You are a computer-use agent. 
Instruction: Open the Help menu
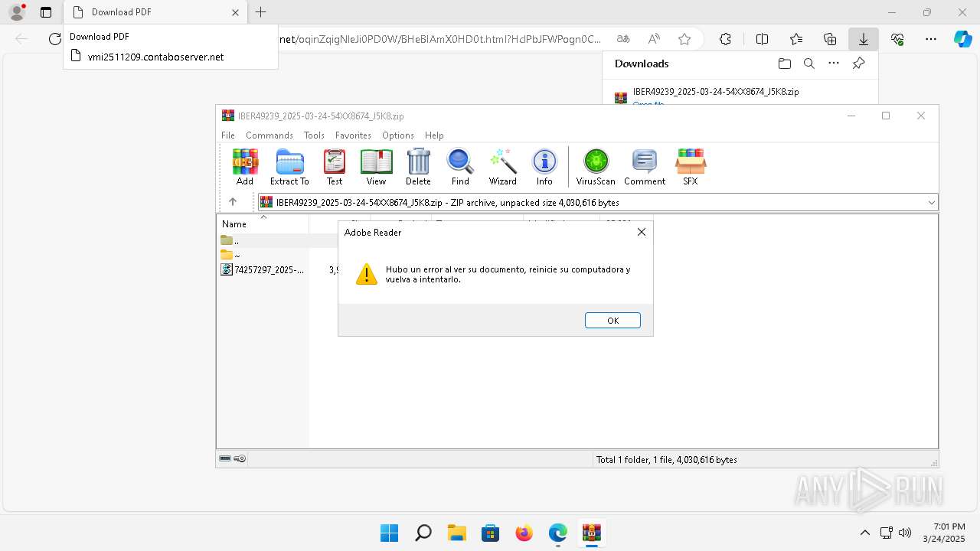[434, 135]
